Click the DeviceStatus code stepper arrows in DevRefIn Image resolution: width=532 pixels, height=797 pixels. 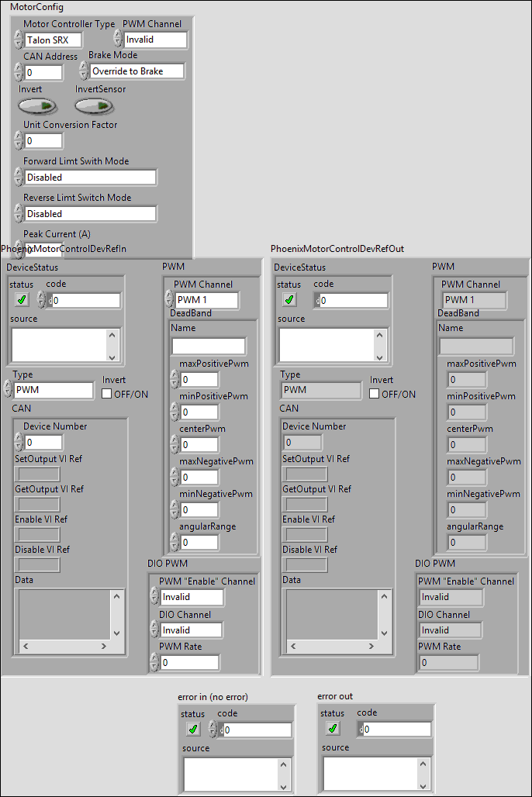[x=41, y=300]
